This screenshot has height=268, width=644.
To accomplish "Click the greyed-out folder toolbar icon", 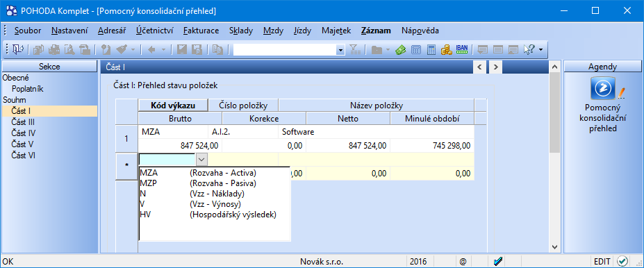I will coord(377,50).
